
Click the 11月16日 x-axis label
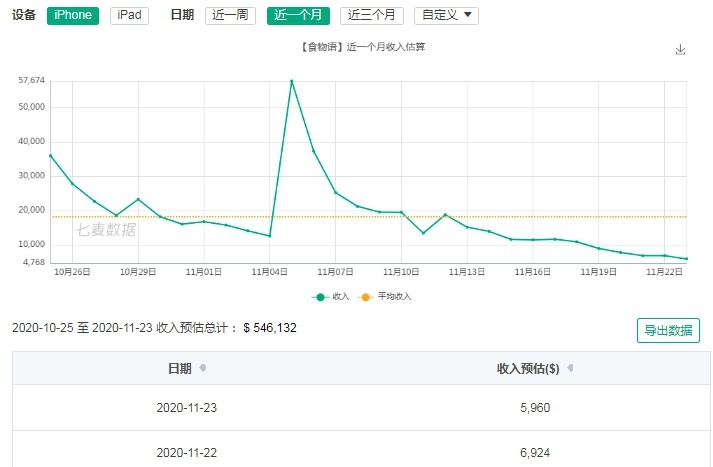532,272
